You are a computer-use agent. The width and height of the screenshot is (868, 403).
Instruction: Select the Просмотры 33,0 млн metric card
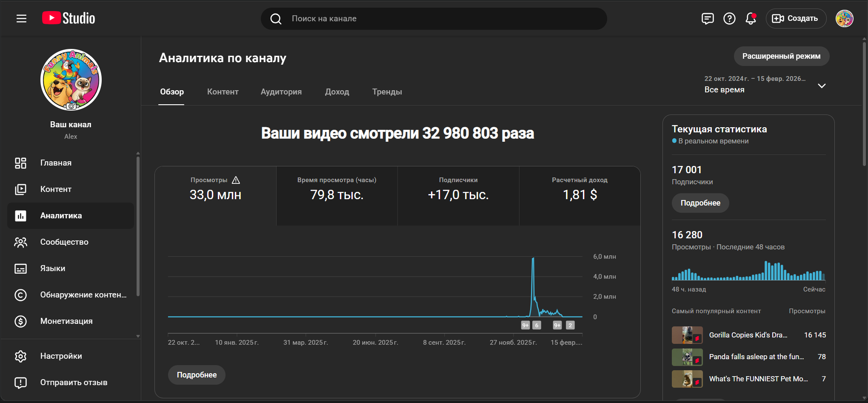pos(216,196)
